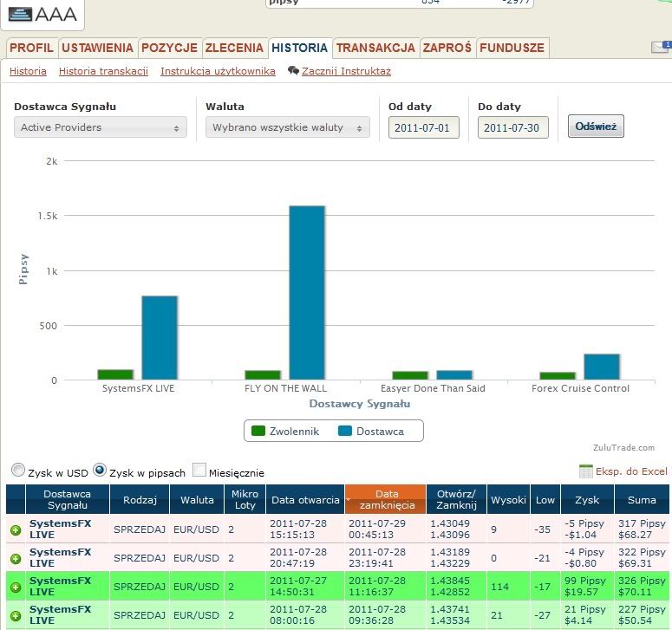Sort by Zysk column header
Image resolution: width=672 pixels, height=630 pixels.
(587, 499)
